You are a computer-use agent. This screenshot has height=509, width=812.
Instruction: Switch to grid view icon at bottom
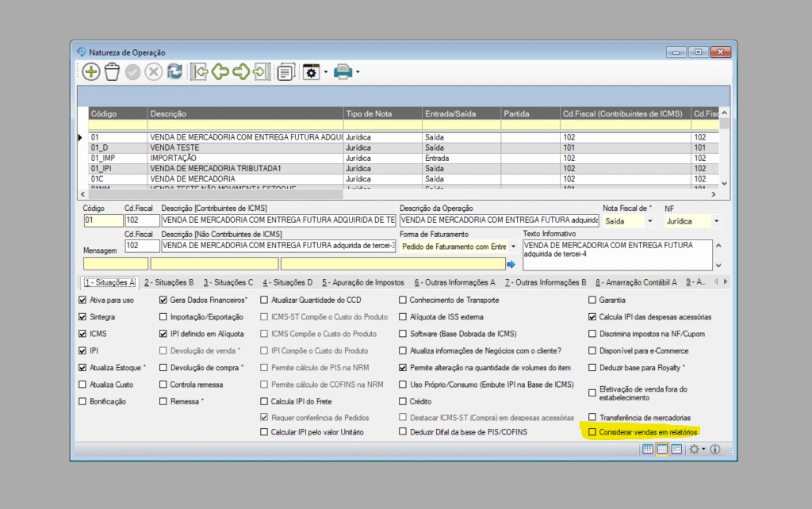648,450
